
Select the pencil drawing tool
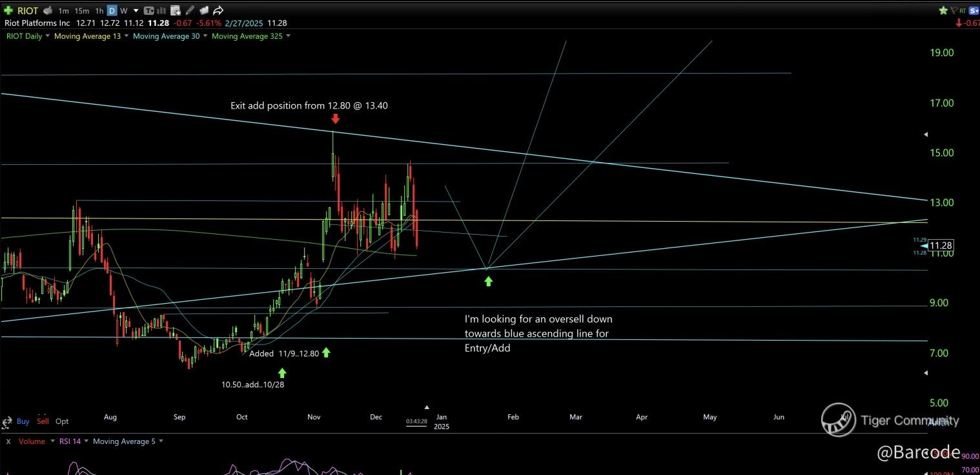click(190, 10)
